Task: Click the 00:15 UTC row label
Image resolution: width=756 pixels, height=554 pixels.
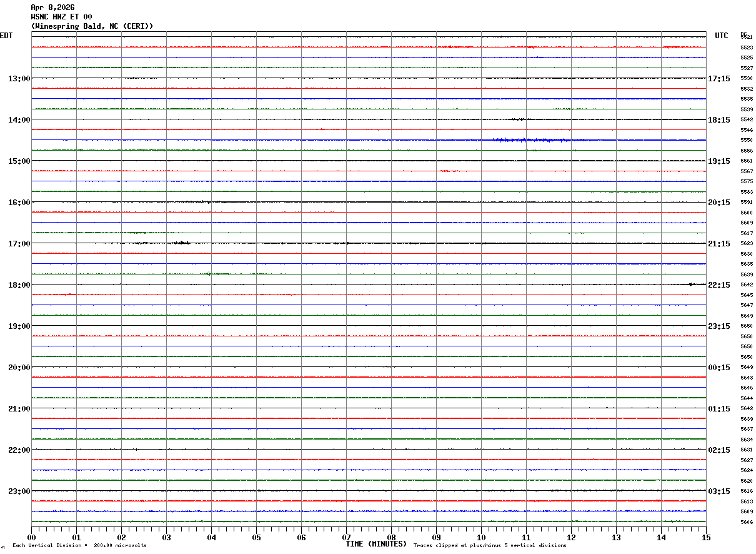Action: tap(719, 367)
